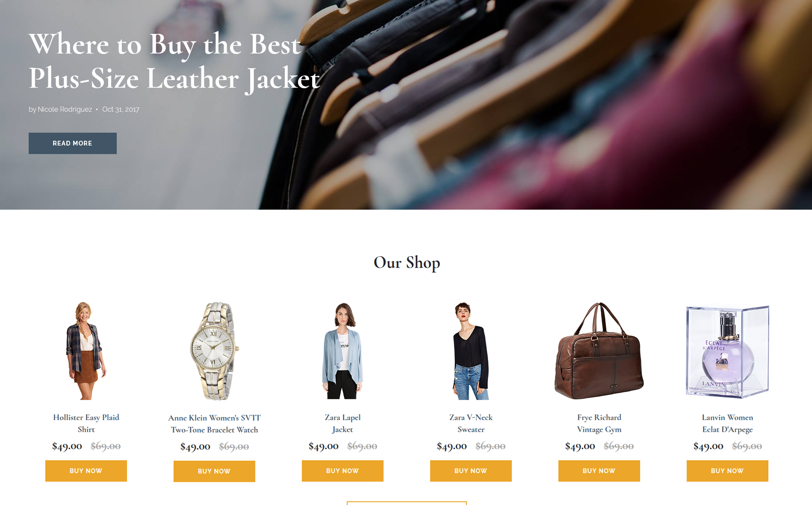Buy the Zara Lapel Jacket now

(x=342, y=470)
